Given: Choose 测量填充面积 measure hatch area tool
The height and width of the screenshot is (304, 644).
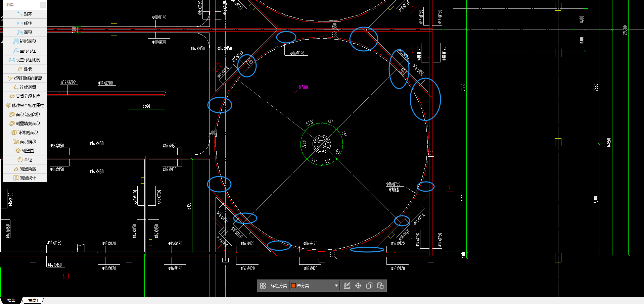Looking at the screenshot, I should (x=25, y=123).
